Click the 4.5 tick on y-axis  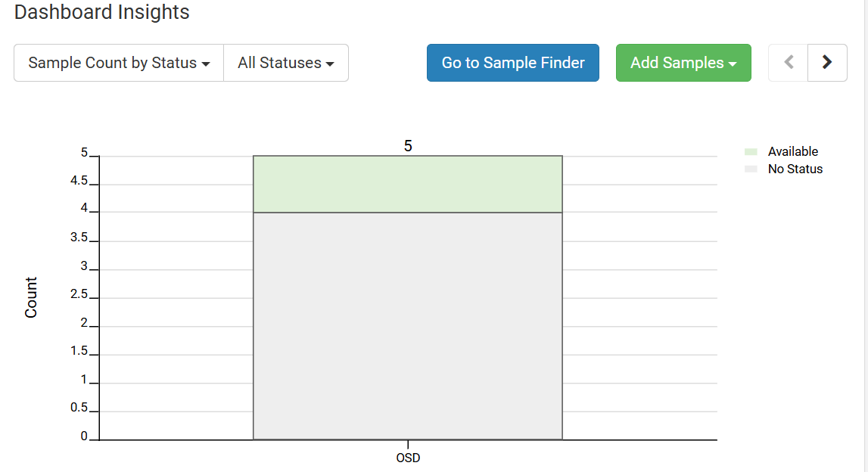[79, 182]
